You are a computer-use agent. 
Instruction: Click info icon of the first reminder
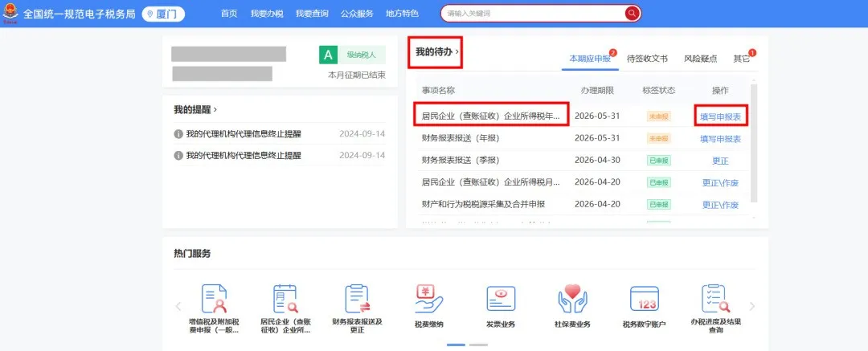pos(178,134)
